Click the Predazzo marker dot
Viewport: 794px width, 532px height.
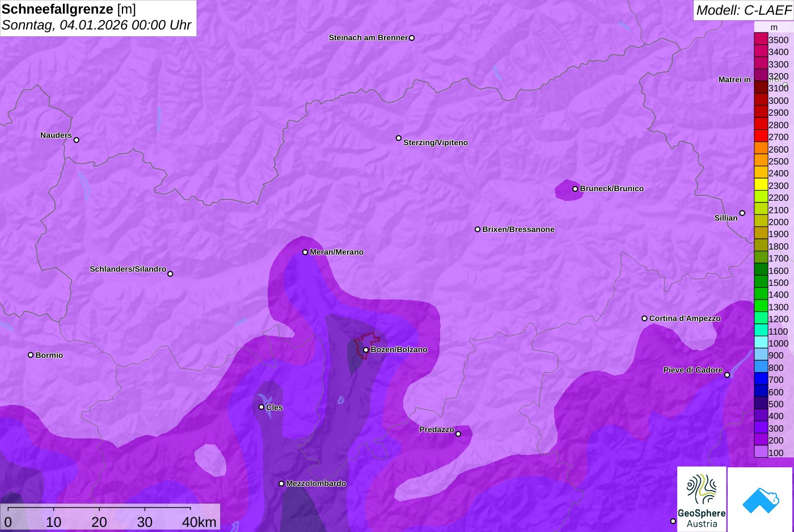click(x=458, y=434)
